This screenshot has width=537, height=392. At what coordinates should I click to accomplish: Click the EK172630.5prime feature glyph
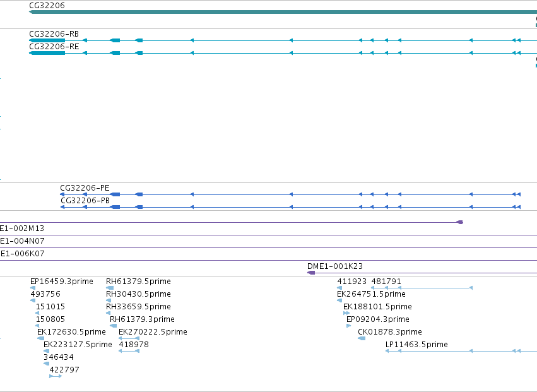40,338
